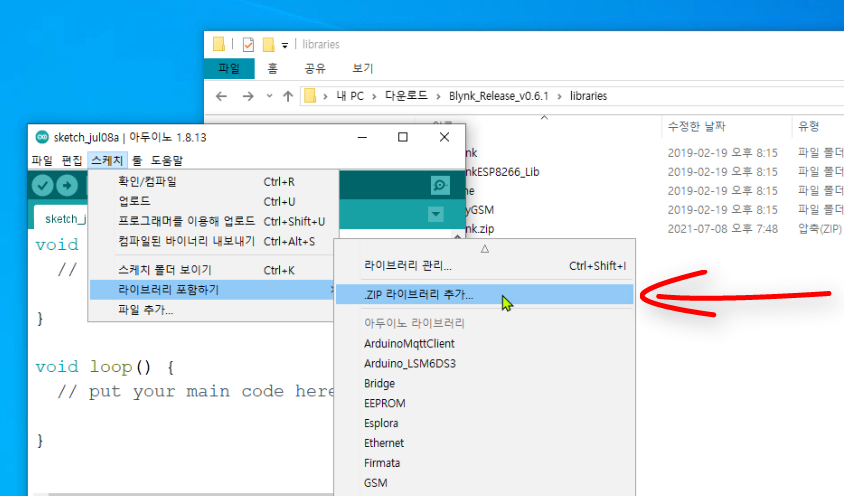Open the 보기 tab in Explorer ribbon
The image size is (844, 496).
point(362,68)
